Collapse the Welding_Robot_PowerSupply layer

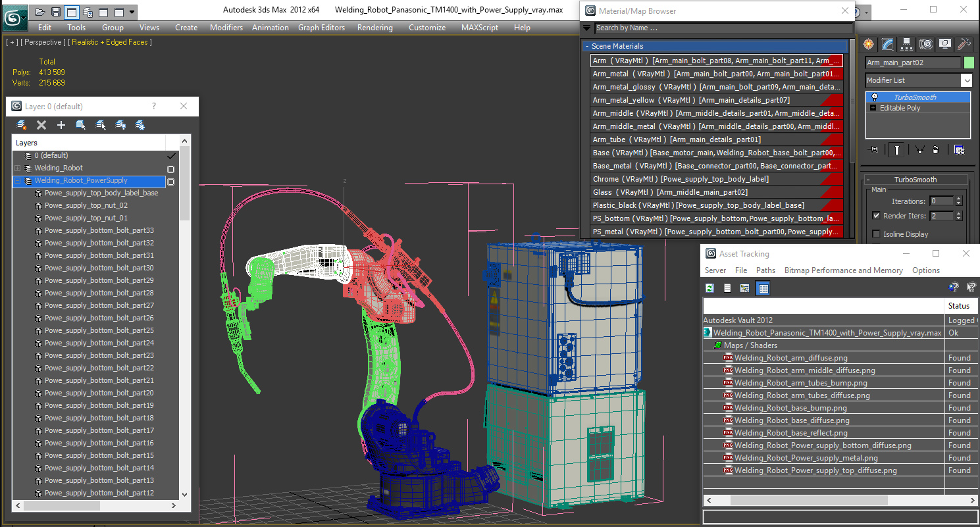point(18,181)
